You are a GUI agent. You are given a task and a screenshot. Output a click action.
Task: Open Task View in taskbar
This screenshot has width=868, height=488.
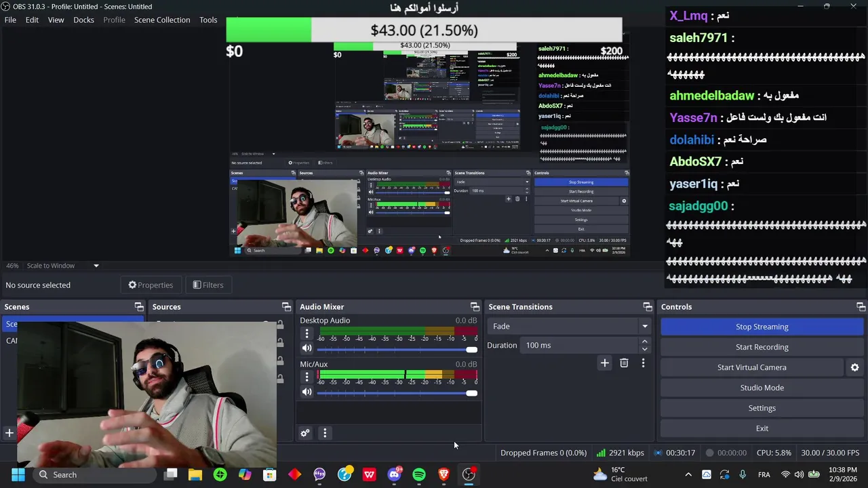point(171,474)
